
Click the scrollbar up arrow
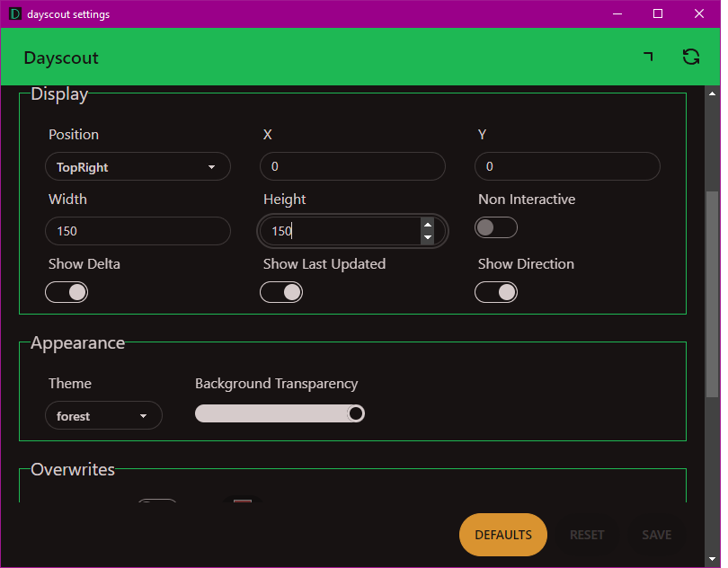[712, 93]
